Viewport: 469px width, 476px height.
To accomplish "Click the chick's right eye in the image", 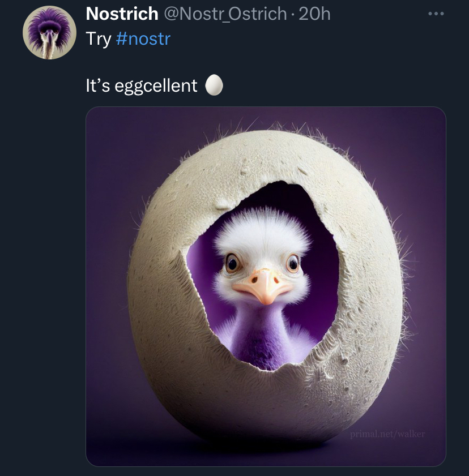I will (x=292, y=263).
